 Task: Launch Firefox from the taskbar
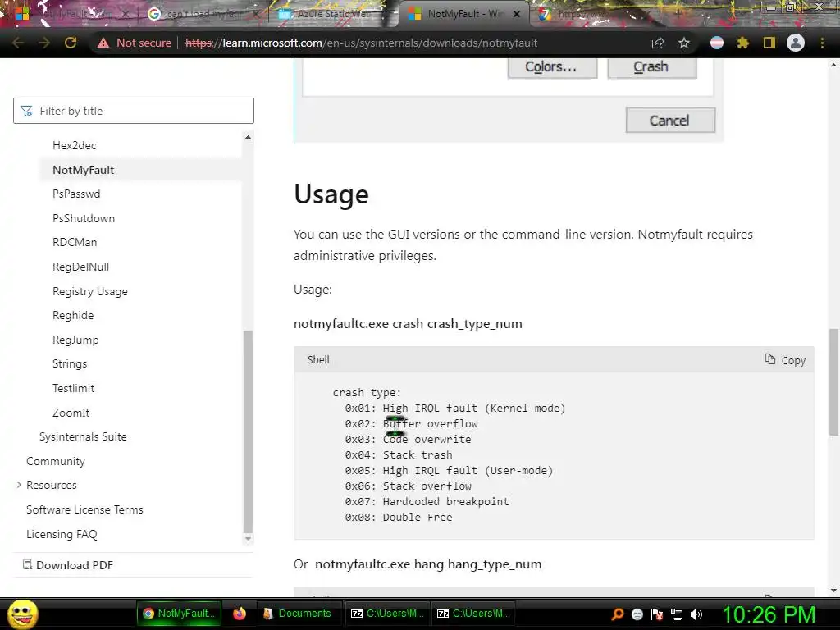tap(240, 614)
